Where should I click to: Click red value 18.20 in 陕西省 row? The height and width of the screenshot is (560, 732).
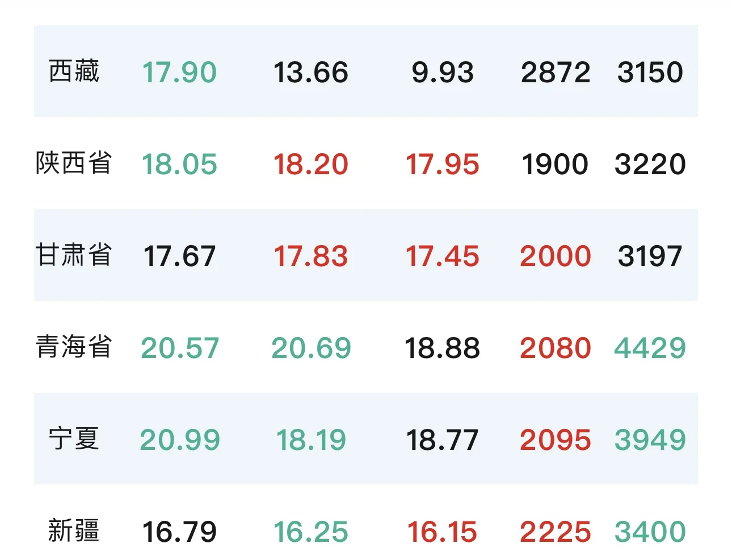(311, 165)
